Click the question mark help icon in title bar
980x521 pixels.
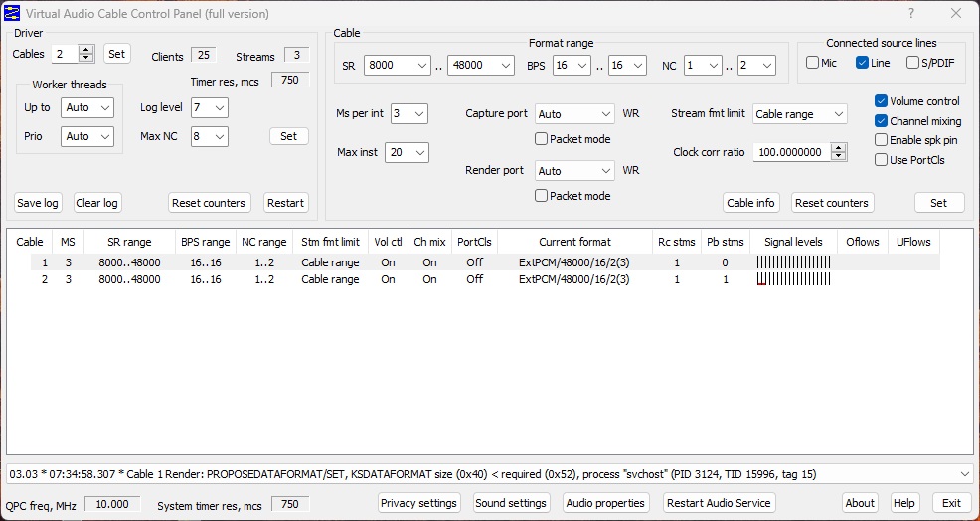click(x=911, y=13)
